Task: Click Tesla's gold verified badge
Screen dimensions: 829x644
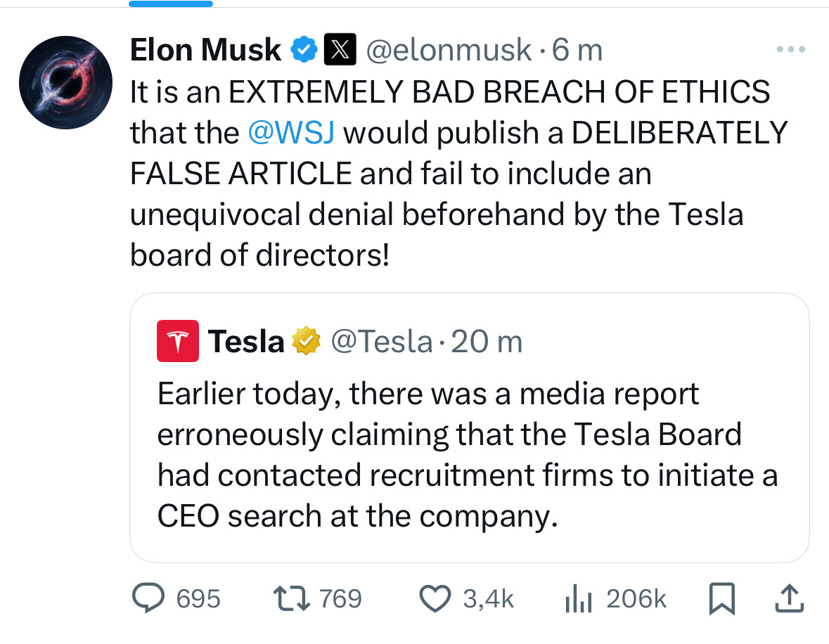Action: [x=307, y=341]
